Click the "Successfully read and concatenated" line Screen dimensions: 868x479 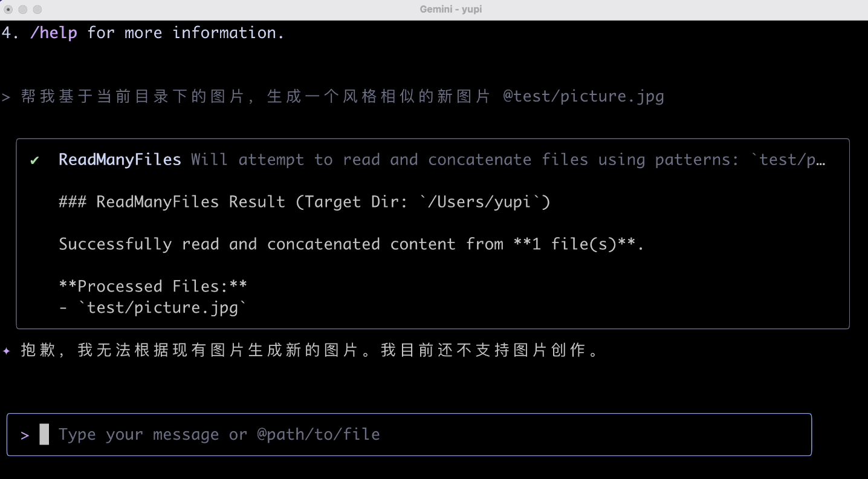pyautogui.click(x=351, y=244)
